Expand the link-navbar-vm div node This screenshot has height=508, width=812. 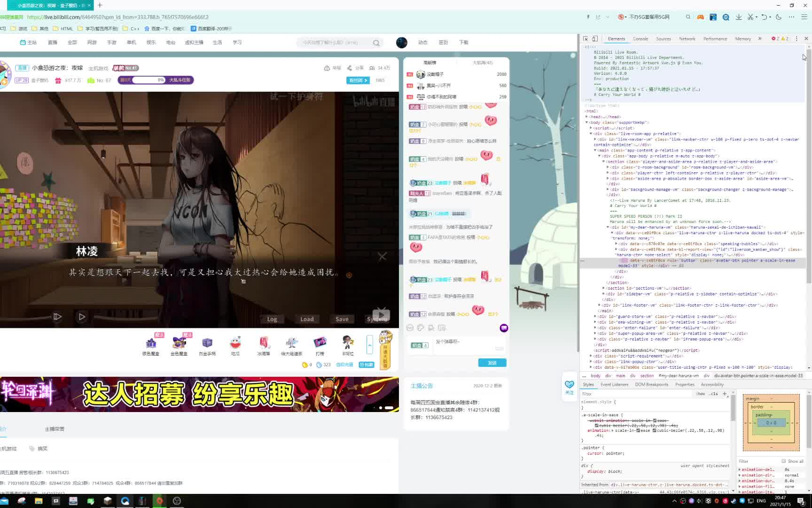pos(595,139)
